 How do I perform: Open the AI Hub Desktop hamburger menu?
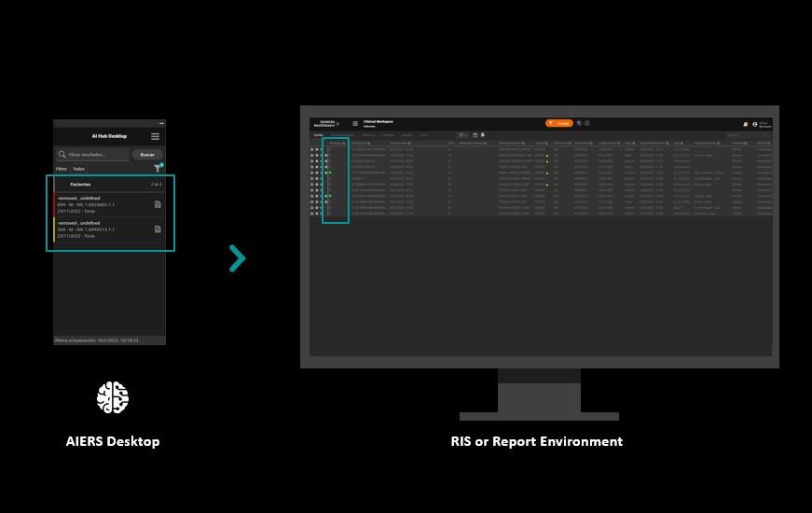pos(155,136)
